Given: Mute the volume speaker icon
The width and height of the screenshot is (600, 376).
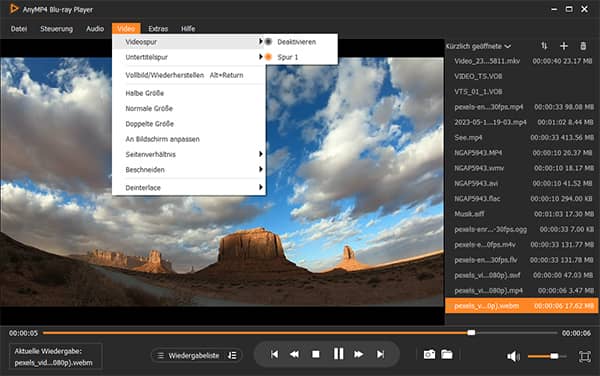Looking at the screenshot, I should tap(513, 356).
